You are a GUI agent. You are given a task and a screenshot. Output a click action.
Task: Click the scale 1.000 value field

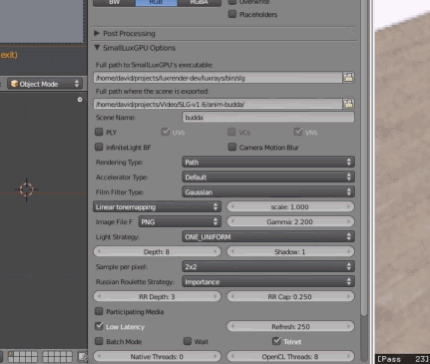click(290, 207)
